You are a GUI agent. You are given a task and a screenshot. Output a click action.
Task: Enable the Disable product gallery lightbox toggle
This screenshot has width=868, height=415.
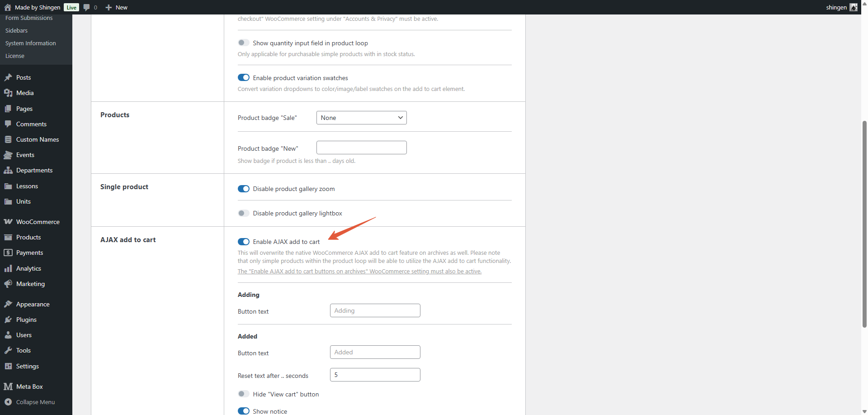[244, 213]
